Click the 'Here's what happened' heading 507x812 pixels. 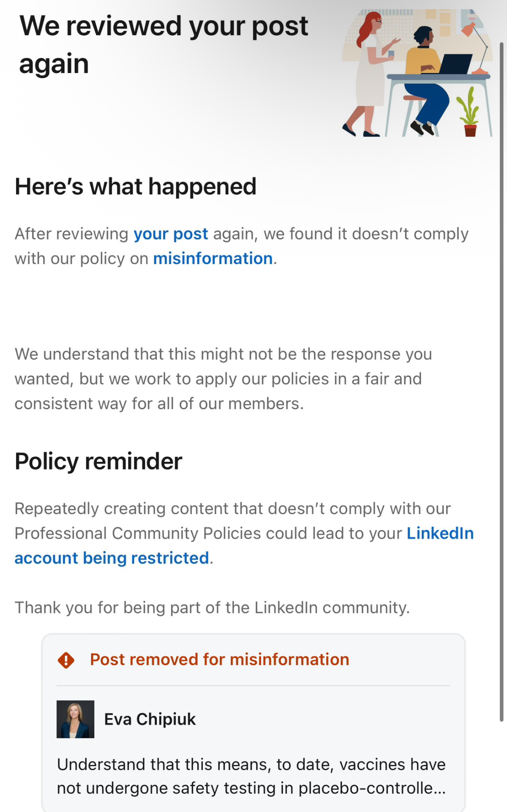(135, 187)
